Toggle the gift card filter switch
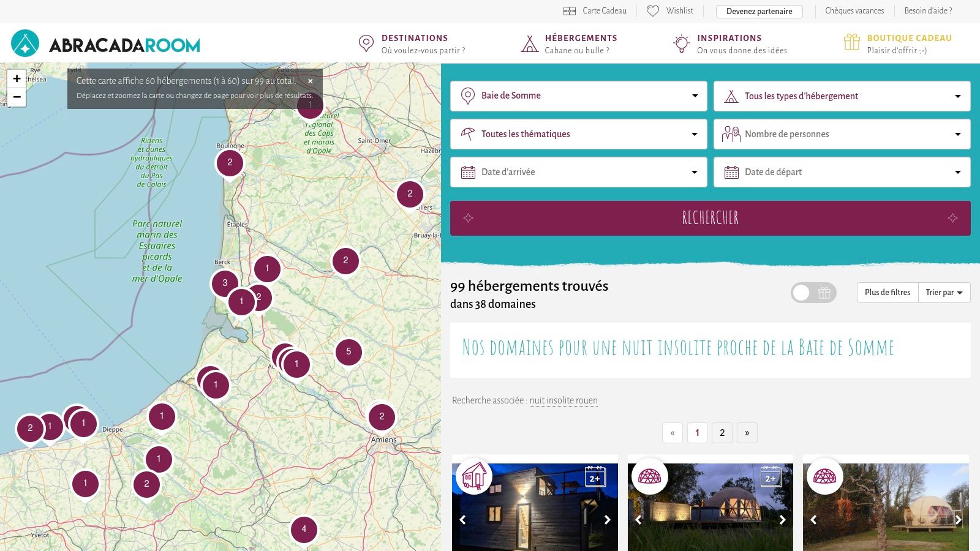980x551 pixels. click(x=813, y=293)
